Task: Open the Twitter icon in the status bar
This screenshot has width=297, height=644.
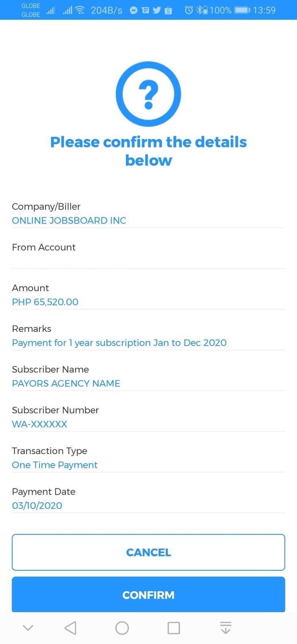Action: click(x=157, y=10)
